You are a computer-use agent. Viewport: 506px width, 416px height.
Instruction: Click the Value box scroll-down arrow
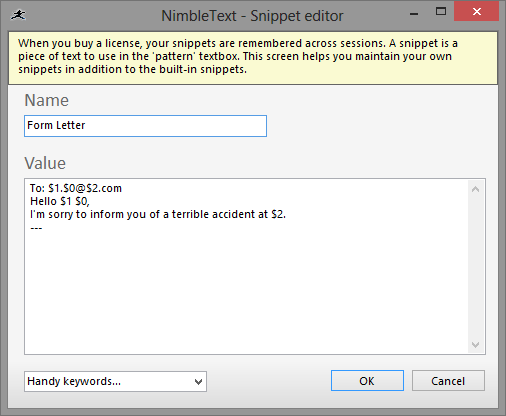[476, 344]
